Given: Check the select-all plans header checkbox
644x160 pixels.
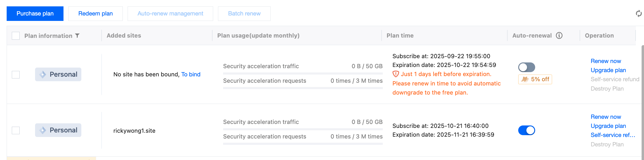Looking at the screenshot, I should click(16, 36).
